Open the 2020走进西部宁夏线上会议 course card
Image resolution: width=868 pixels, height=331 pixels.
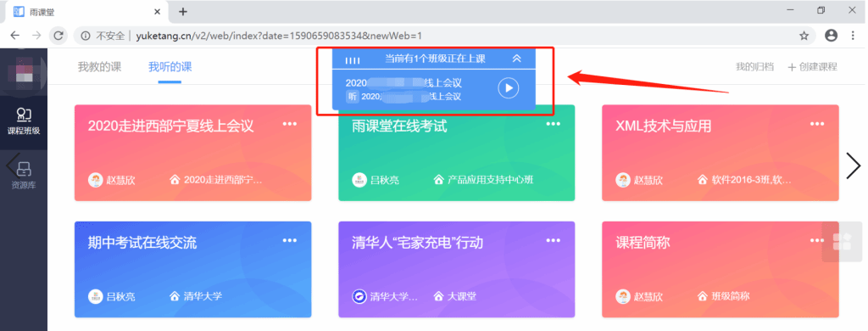pyautogui.click(x=192, y=153)
